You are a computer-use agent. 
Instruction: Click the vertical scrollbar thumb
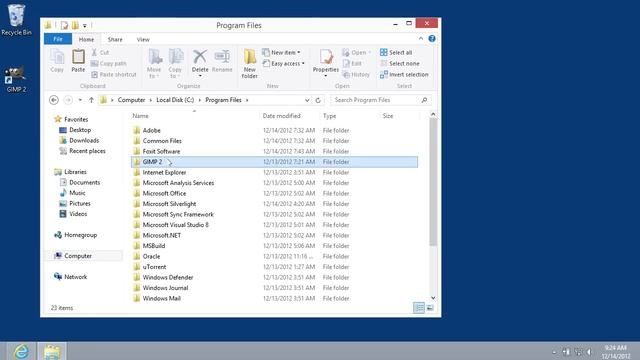(x=433, y=182)
